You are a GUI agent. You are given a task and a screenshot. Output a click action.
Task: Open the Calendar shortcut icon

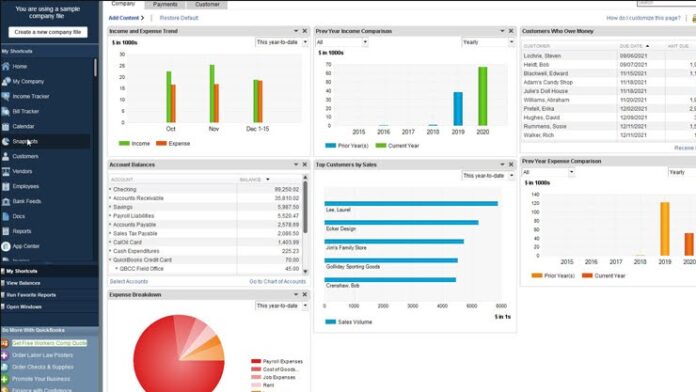(6, 127)
